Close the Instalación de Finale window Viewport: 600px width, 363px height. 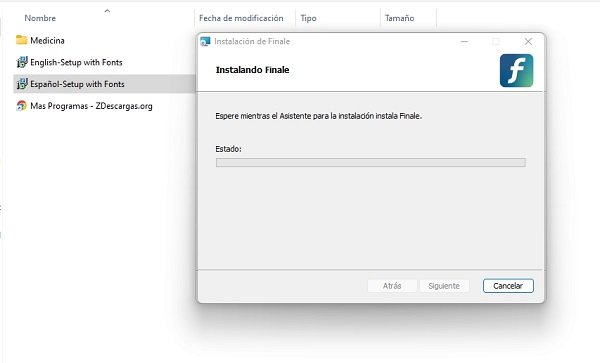528,41
